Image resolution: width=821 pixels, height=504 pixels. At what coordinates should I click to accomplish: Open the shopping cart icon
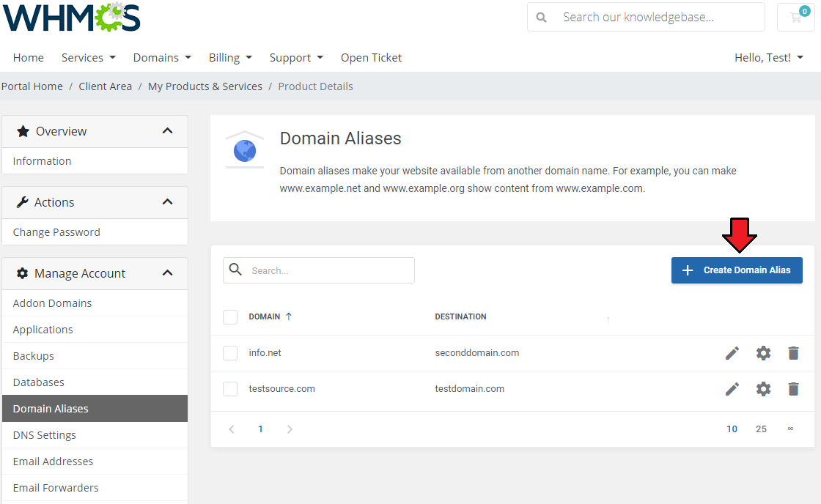(796, 17)
